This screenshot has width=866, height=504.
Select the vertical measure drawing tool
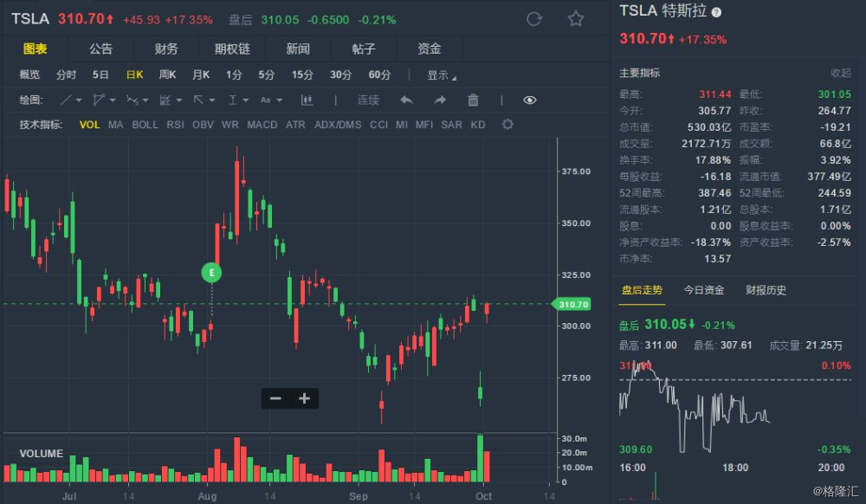coord(232,100)
